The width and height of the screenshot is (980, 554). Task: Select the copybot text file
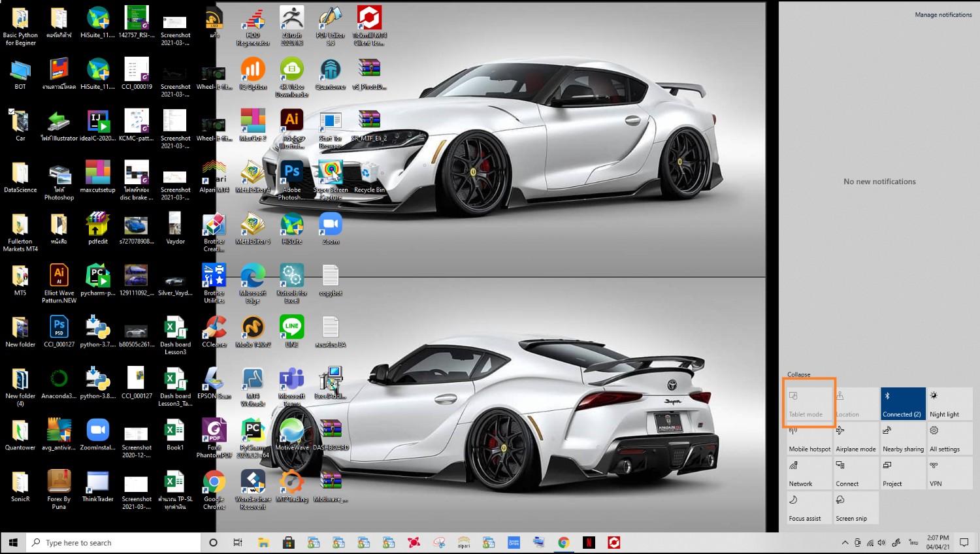tap(331, 280)
